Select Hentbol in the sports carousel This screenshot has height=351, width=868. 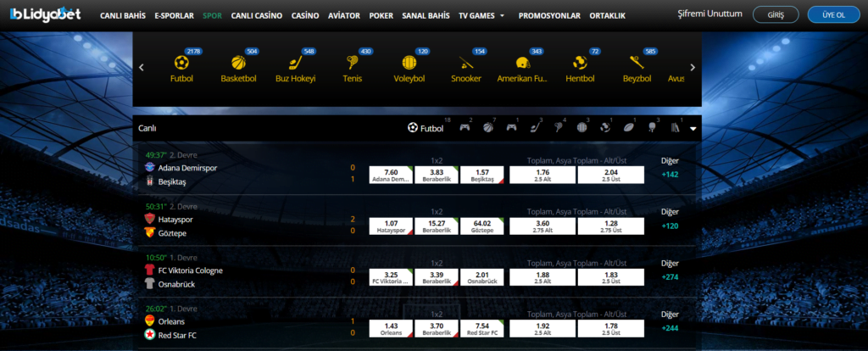pos(580,69)
